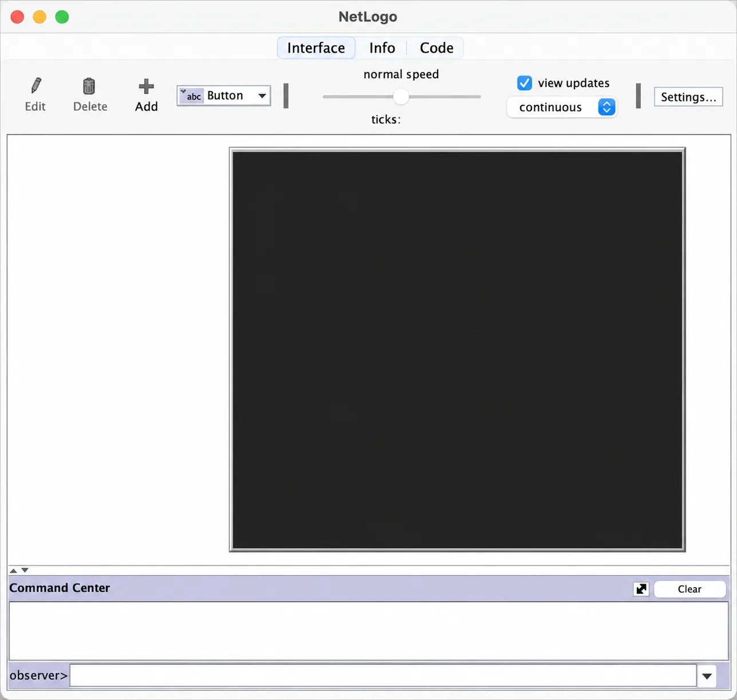The width and height of the screenshot is (737, 700).
Task: Open the Button widget type dropdown
Action: pos(223,96)
